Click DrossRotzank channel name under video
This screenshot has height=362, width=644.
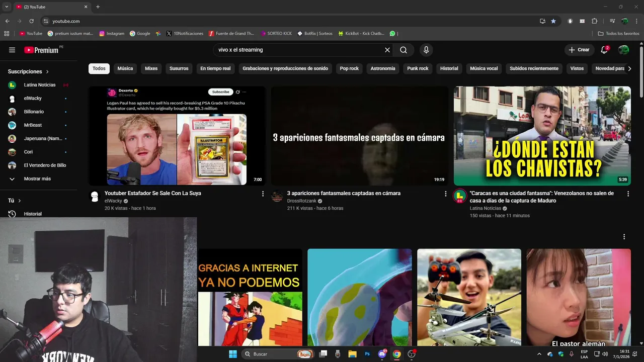click(x=302, y=201)
